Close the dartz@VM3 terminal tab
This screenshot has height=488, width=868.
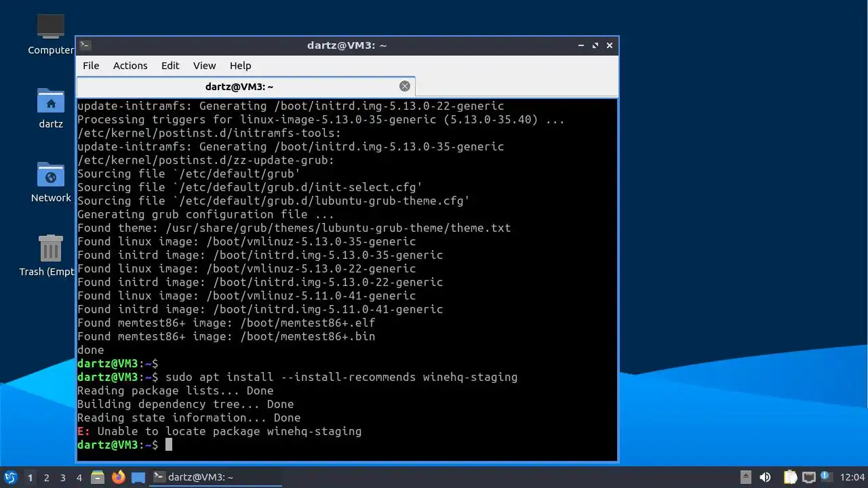[405, 86]
